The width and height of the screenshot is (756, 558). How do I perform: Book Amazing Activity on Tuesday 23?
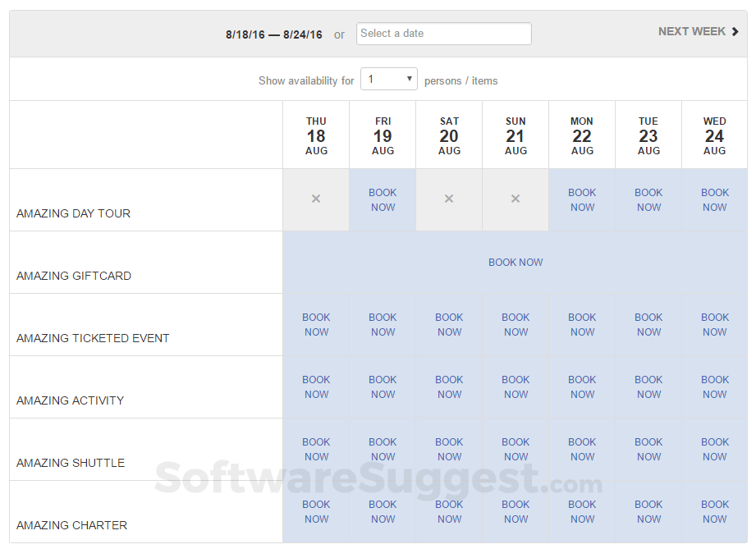pyautogui.click(x=648, y=387)
